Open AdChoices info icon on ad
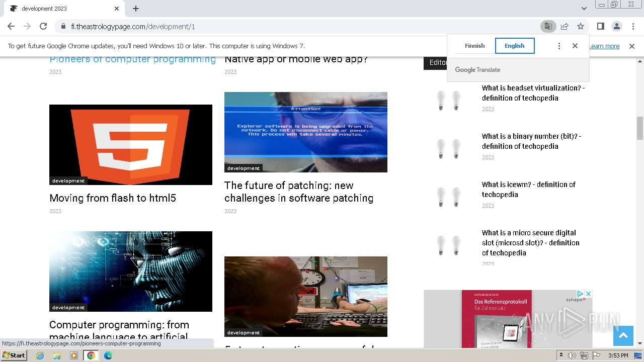644x362 pixels. coord(580,294)
